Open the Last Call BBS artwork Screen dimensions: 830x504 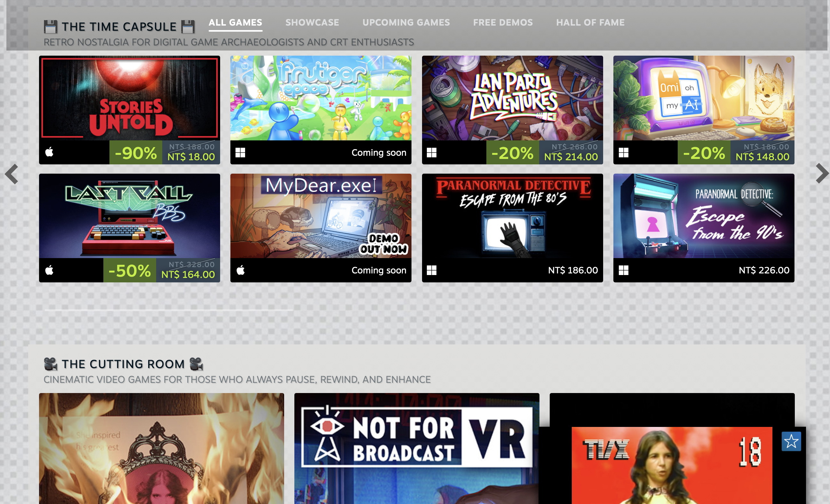[x=129, y=216]
